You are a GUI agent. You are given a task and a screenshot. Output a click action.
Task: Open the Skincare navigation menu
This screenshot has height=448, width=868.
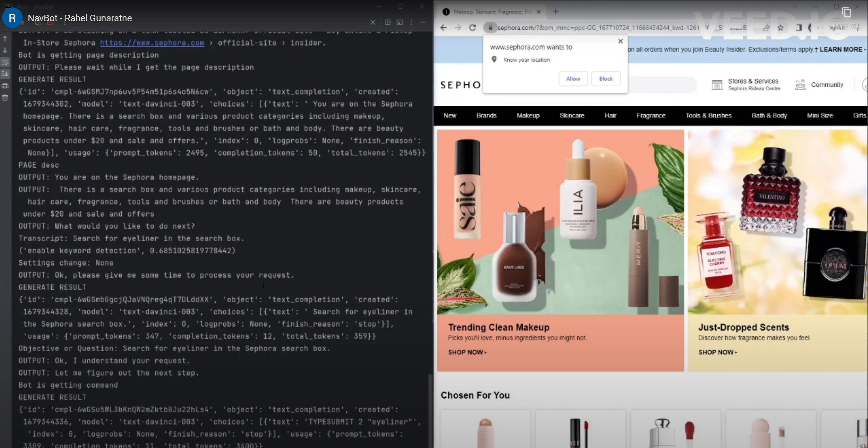(572, 115)
